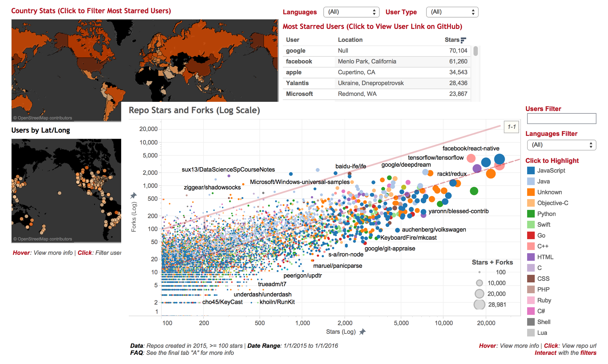608x364 pixels.
Task: Highlight the Go language legend entry
Action: (x=541, y=236)
